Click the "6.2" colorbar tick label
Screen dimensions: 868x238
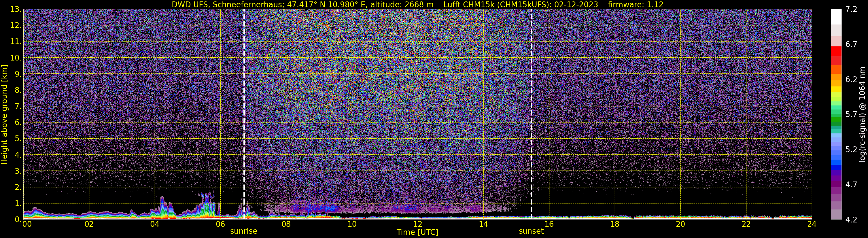(851, 80)
